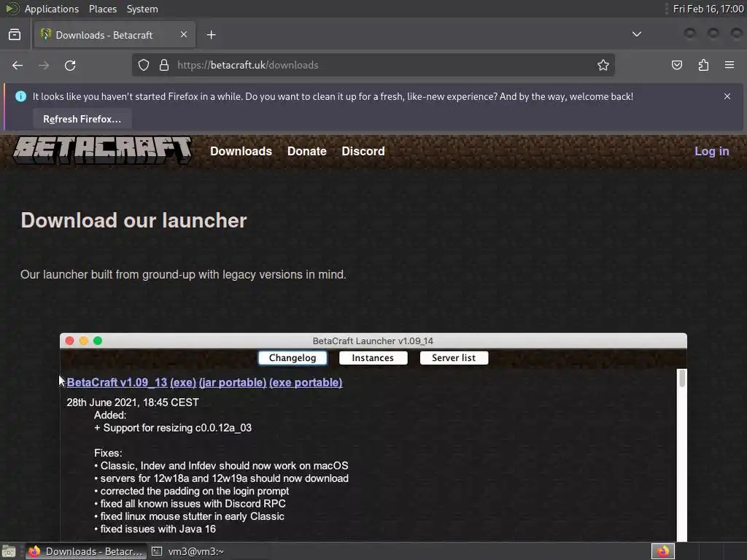Open the Firefox View icon left of tabs

pyautogui.click(x=15, y=35)
